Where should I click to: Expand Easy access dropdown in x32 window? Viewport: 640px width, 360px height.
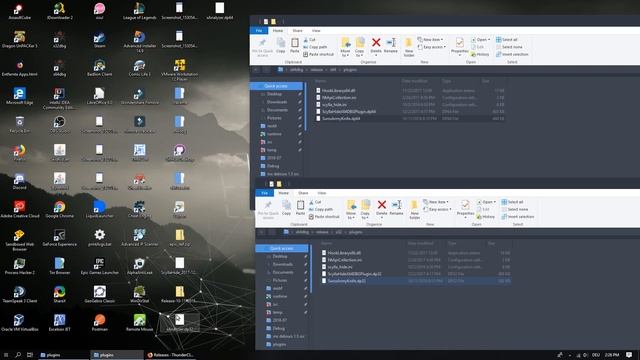point(438,209)
